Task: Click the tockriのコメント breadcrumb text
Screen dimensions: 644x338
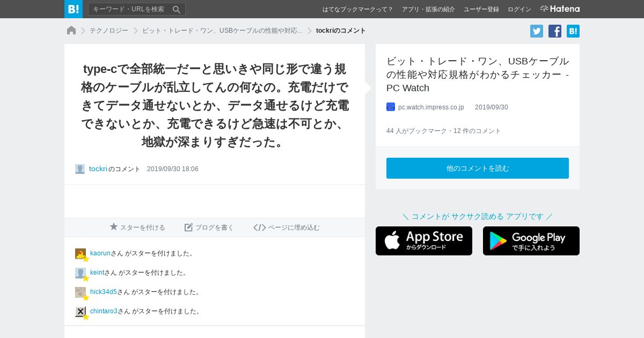Action: coord(341,31)
